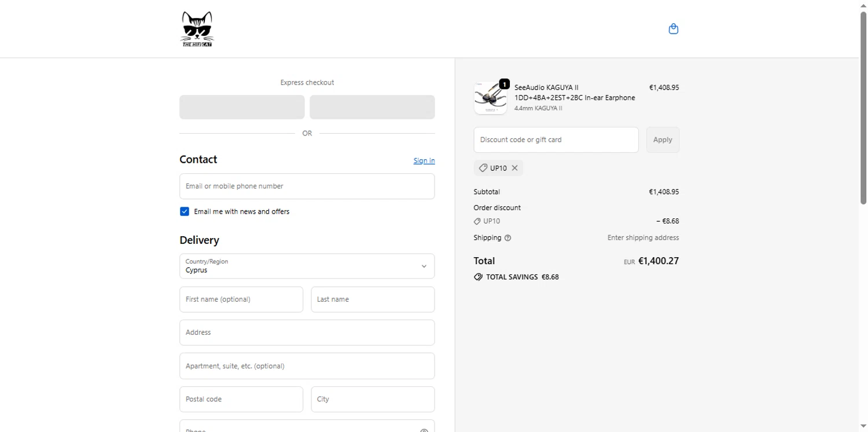Click the second Express checkout button
868x432 pixels.
click(x=372, y=107)
